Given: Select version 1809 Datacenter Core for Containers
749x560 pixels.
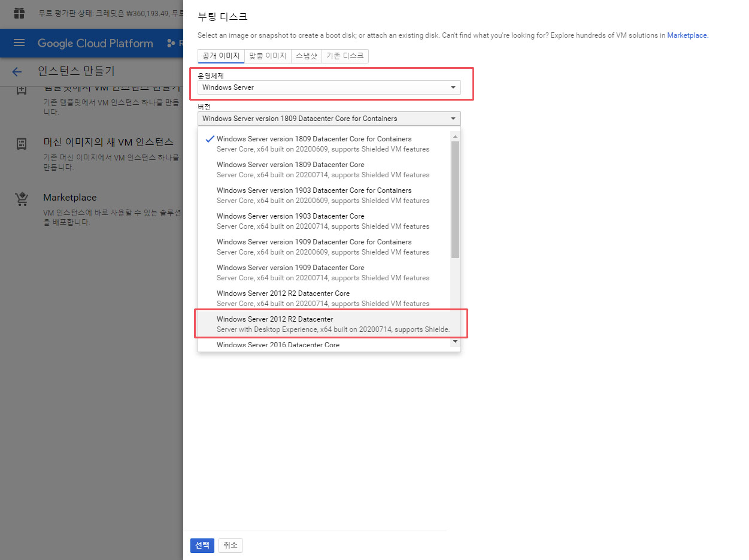Looking at the screenshot, I should pos(323,144).
